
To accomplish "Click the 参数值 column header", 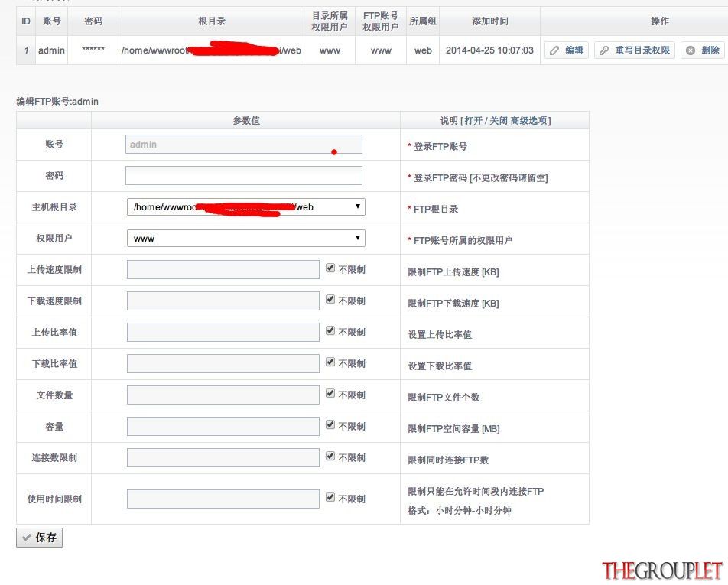I will coord(246,121).
